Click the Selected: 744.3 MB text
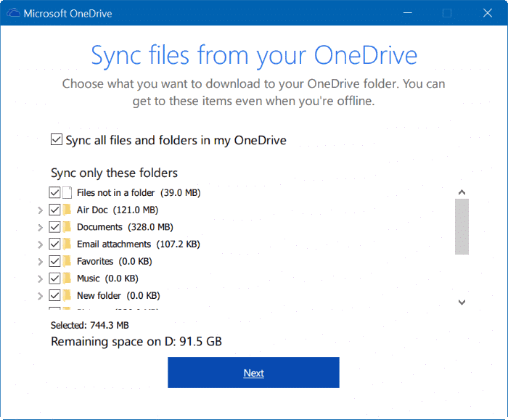Screen dimensions: 508x420 tap(90, 325)
